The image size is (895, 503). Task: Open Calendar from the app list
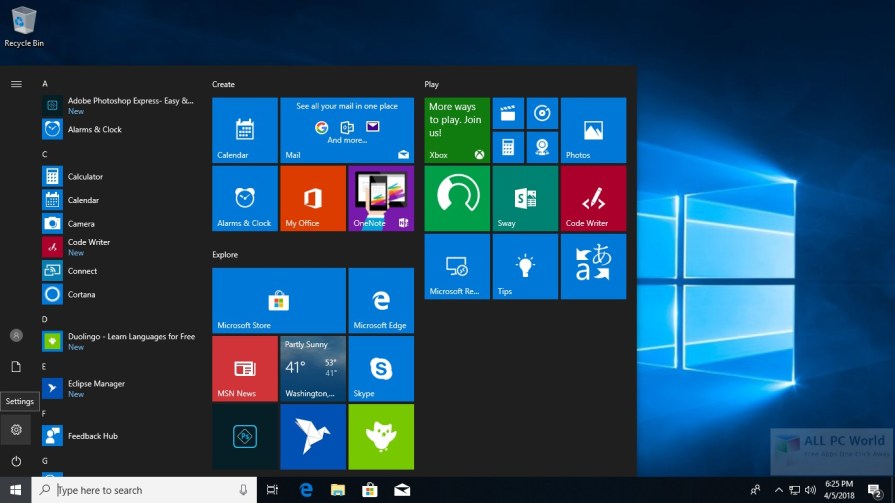(119, 200)
